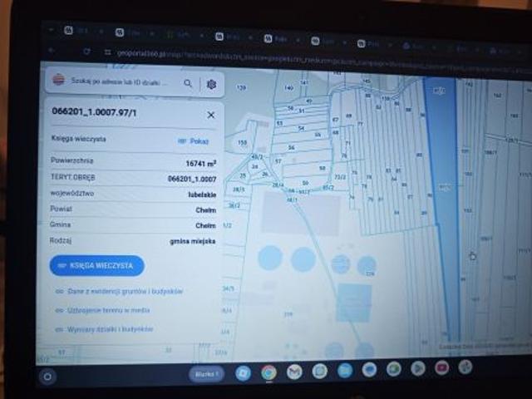
Task: Click the blue KSIĘGA WIECZYSTA button
Action: coord(96,266)
